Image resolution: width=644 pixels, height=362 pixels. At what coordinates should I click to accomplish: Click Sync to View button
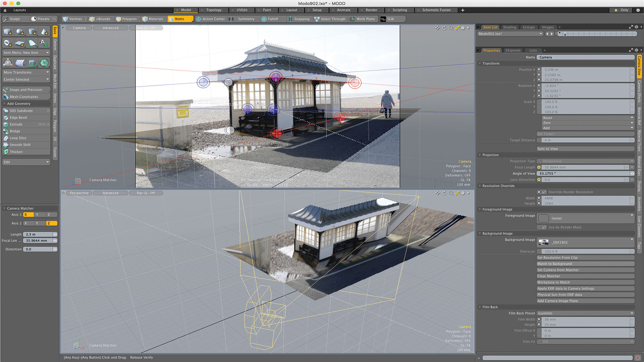tap(585, 149)
